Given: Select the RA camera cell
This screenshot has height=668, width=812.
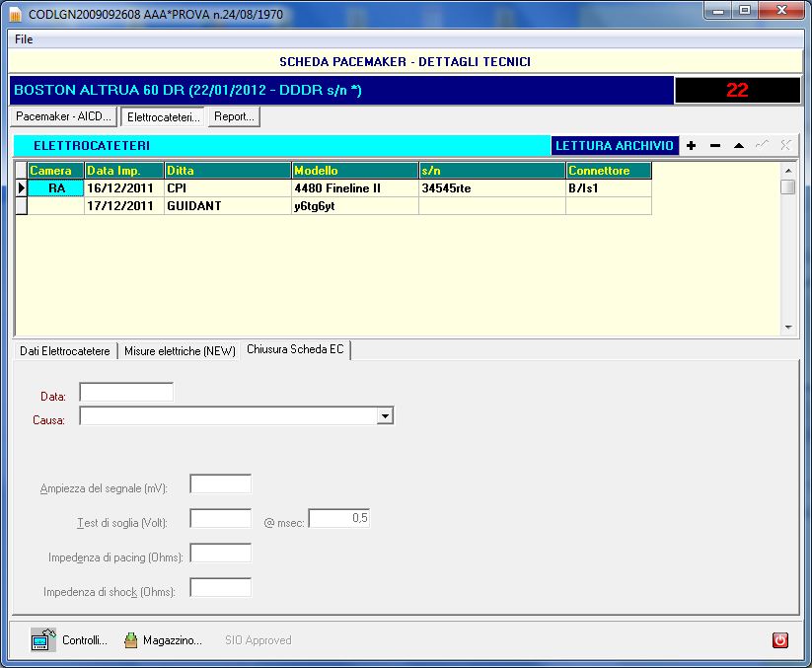Looking at the screenshot, I should pyautogui.click(x=56, y=188).
